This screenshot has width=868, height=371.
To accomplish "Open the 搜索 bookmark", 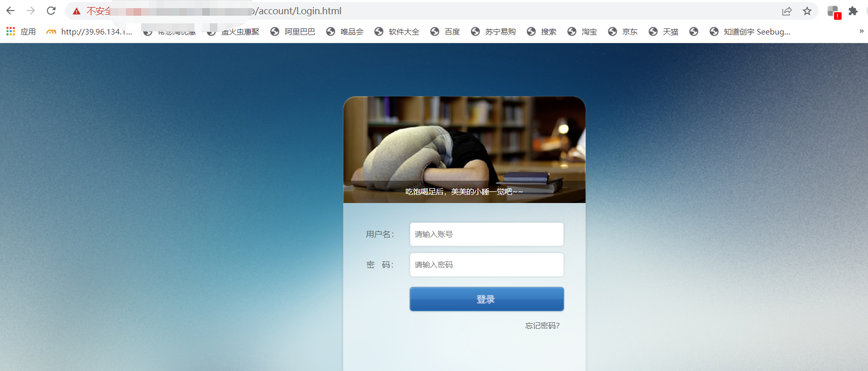I will tap(541, 31).
